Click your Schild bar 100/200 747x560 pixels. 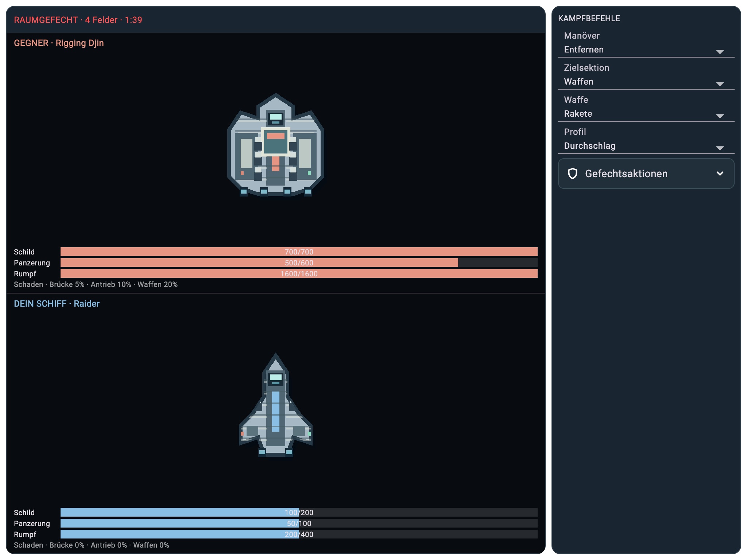299,512
